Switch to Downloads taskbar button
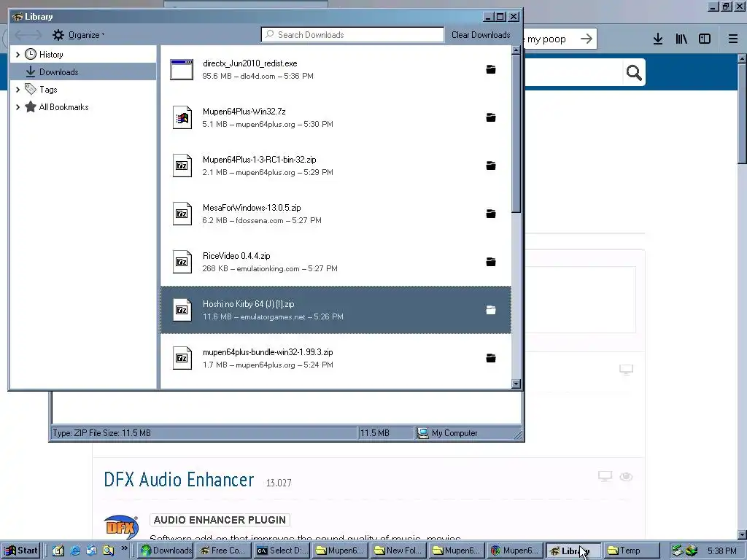This screenshot has width=747, height=560. pos(166,551)
